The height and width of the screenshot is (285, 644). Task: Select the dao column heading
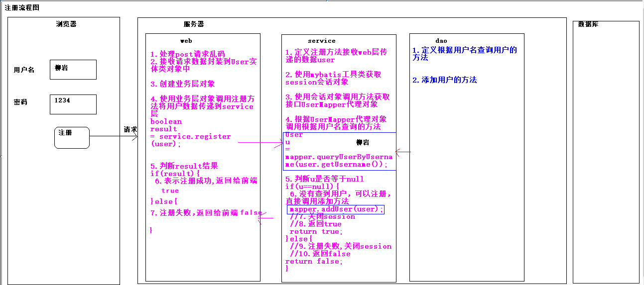pyautogui.click(x=441, y=41)
